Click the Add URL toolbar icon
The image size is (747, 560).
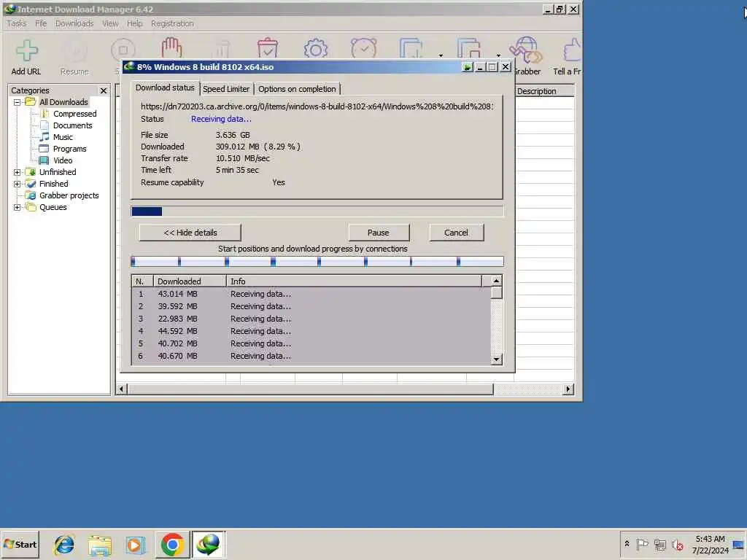point(26,51)
